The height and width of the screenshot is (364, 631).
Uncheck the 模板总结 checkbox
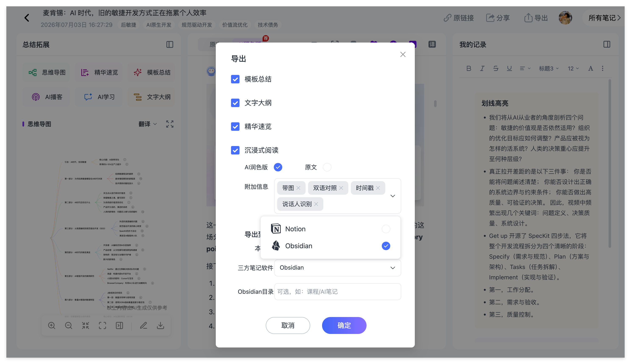(x=235, y=79)
